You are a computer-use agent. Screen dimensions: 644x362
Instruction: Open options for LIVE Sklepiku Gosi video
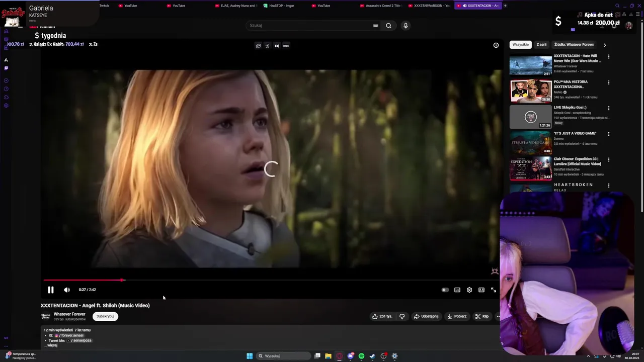coord(609,108)
